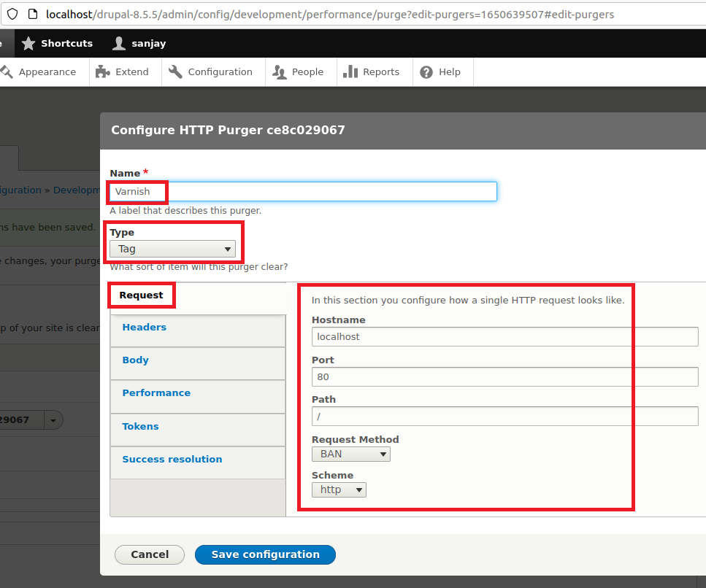Image resolution: width=706 pixels, height=588 pixels.
Task: Click the Shortcuts star icon
Action: pos(28,44)
